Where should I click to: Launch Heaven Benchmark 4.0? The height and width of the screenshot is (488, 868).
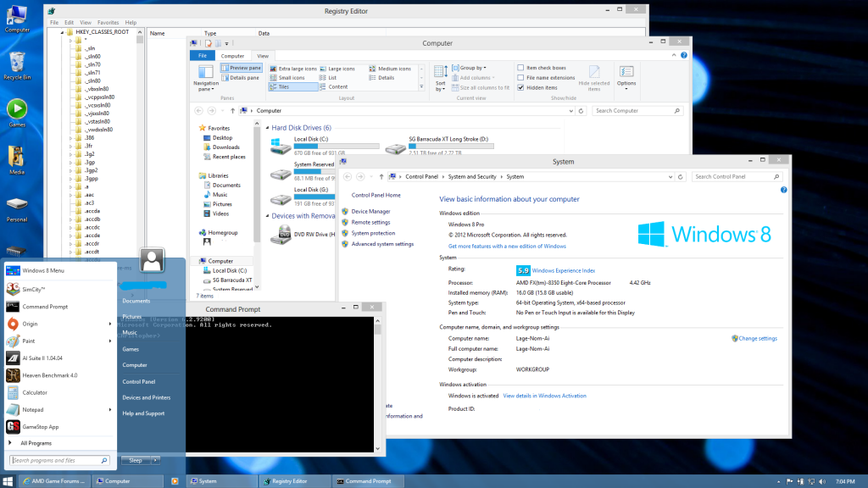(60, 375)
